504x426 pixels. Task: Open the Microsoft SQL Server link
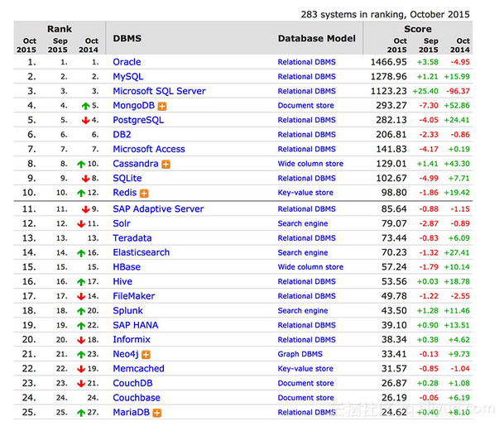tap(159, 91)
